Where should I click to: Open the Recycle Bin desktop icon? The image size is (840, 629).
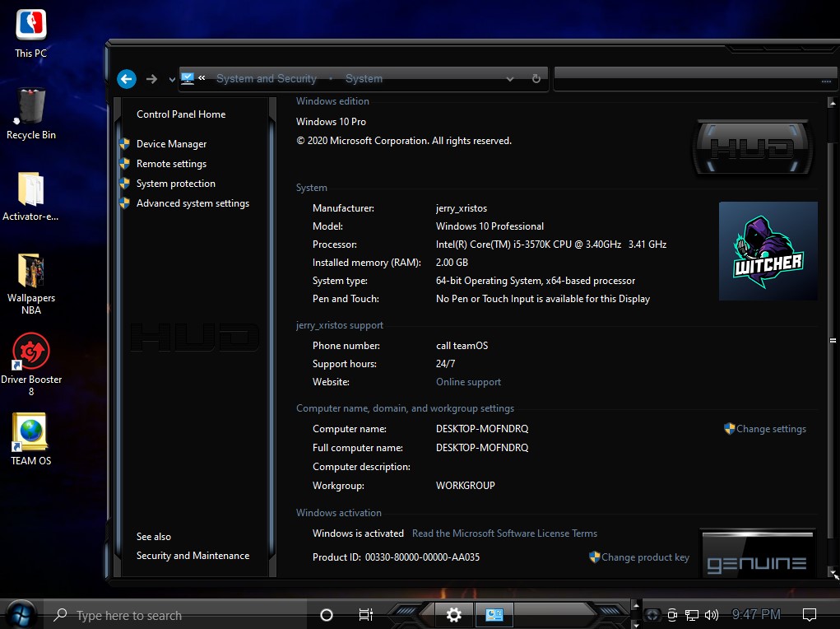[30, 114]
